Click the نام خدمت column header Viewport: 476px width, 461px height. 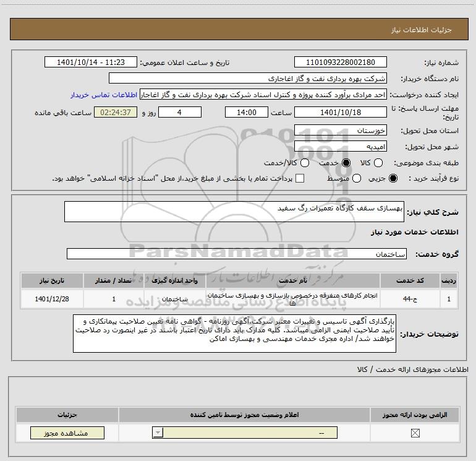[x=293, y=280]
